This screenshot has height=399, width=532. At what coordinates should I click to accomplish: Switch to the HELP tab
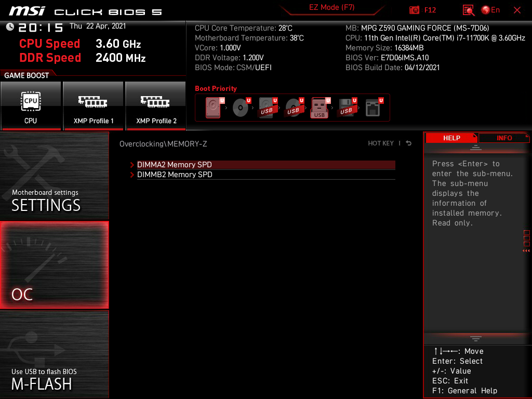[x=451, y=138]
